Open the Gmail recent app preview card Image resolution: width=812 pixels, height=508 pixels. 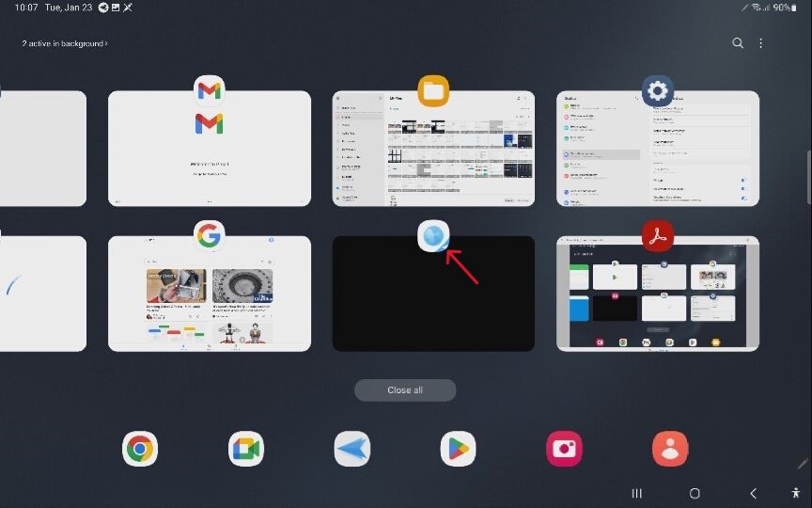[x=210, y=149]
